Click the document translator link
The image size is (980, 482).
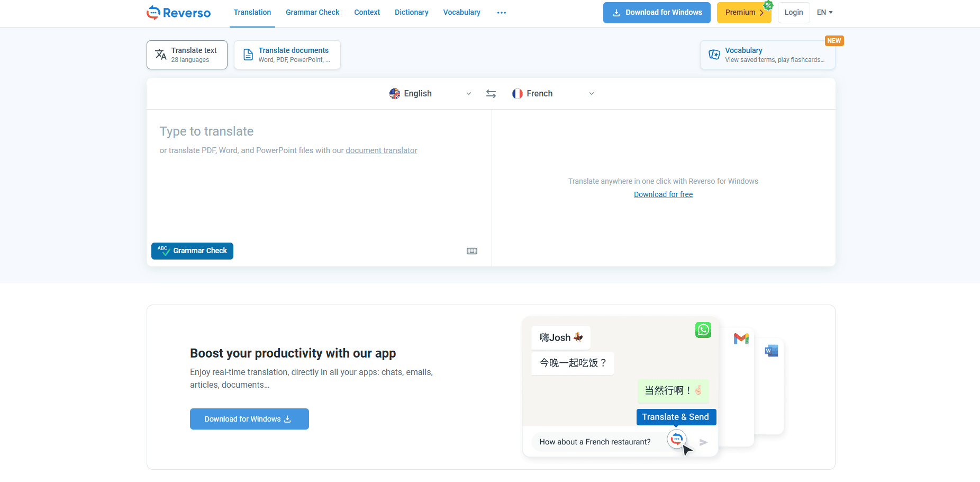(381, 150)
